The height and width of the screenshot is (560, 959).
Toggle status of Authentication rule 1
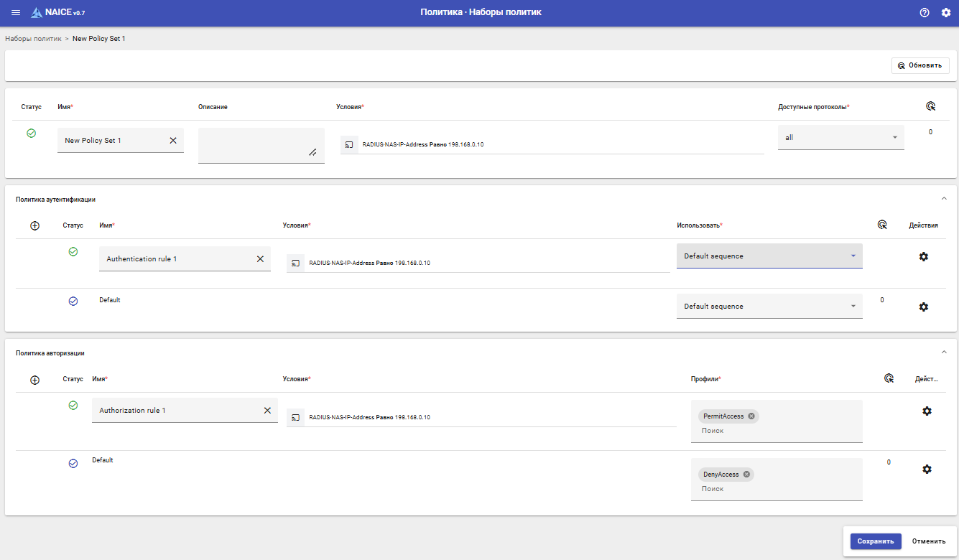pos(73,251)
